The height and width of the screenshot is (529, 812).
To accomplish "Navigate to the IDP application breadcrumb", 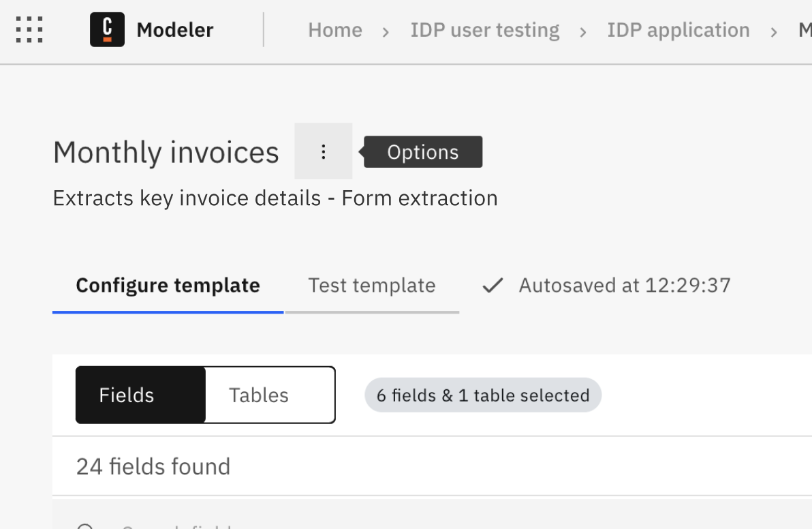I will 678,30.
